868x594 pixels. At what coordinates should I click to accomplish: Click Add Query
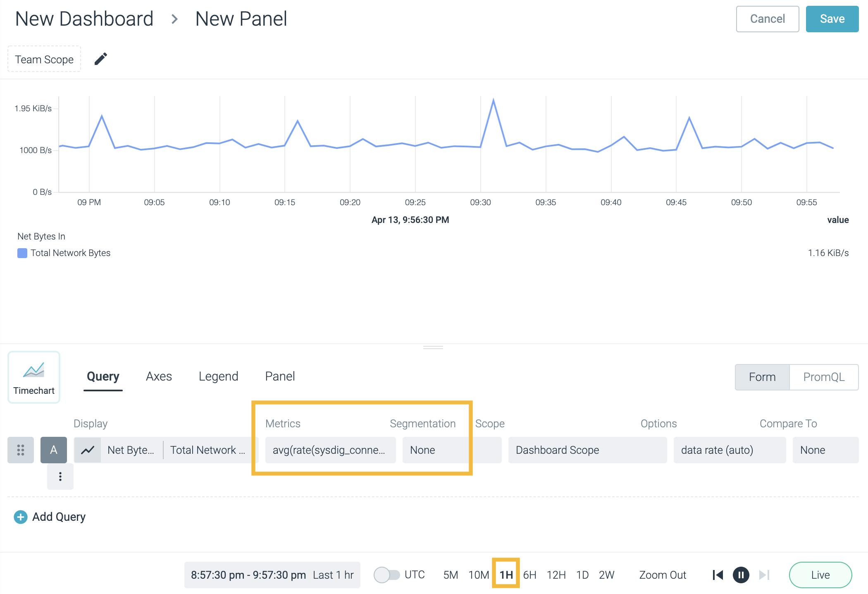pyautogui.click(x=50, y=517)
